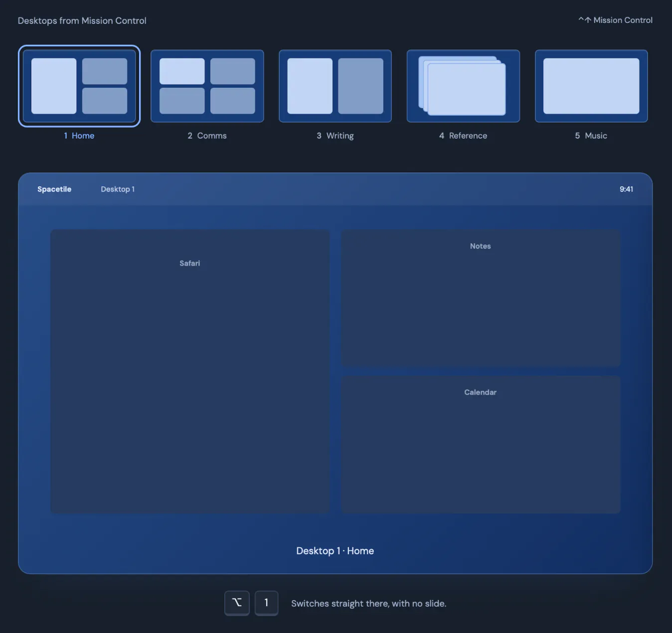Image resolution: width=672 pixels, height=633 pixels.
Task: Click the 1 key cap
Action: coord(266,603)
